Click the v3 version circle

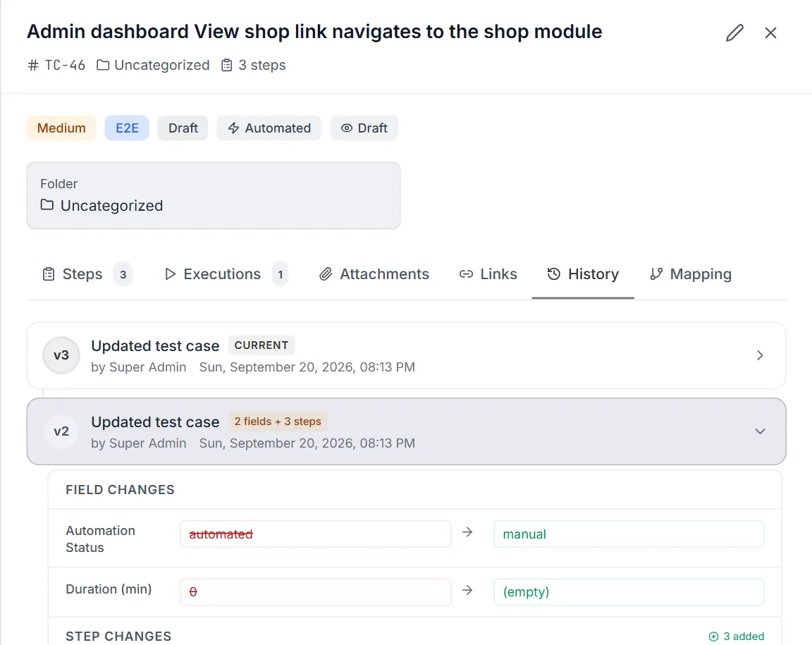pos(61,355)
